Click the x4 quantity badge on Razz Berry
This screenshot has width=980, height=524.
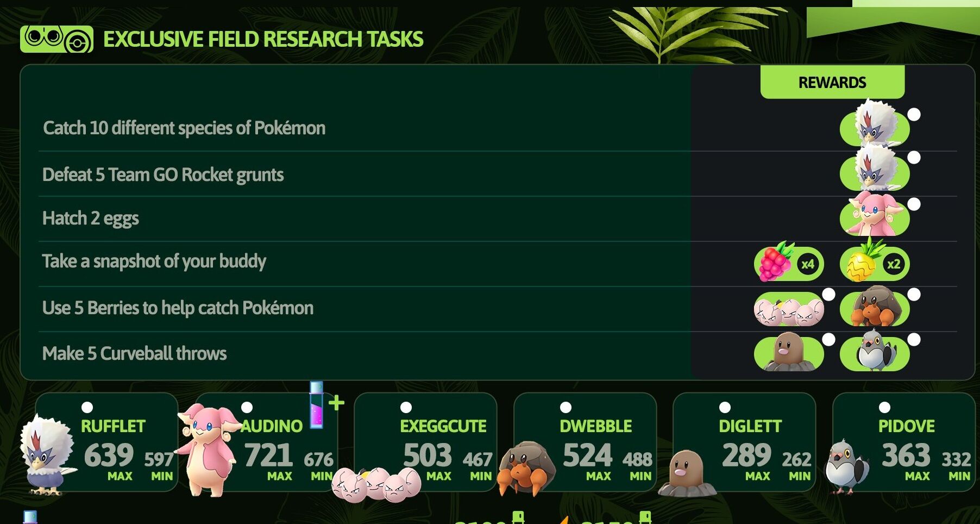pyautogui.click(x=808, y=264)
